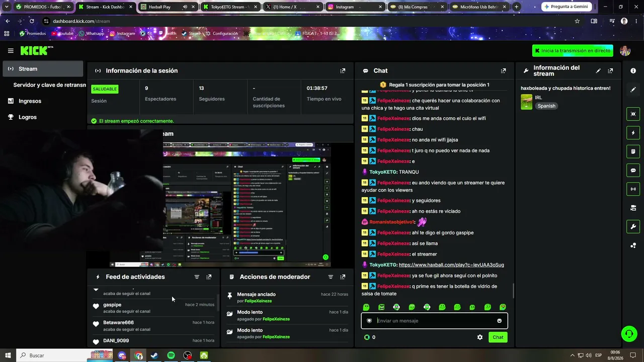Toggle the wrench stream info widget in the sidebar
644x362 pixels.
pos(633,227)
